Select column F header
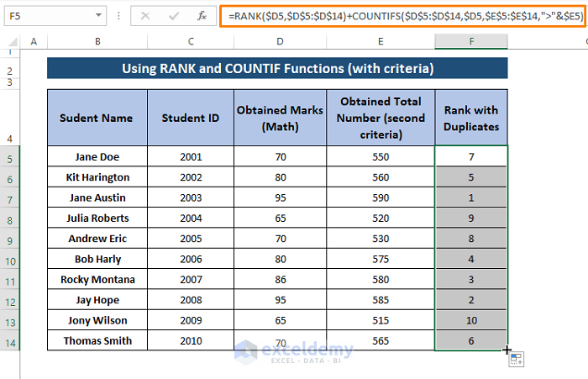 click(471, 41)
